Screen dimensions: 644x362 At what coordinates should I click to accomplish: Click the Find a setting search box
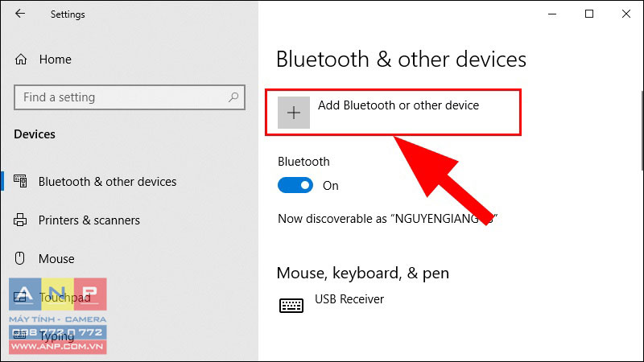point(130,97)
